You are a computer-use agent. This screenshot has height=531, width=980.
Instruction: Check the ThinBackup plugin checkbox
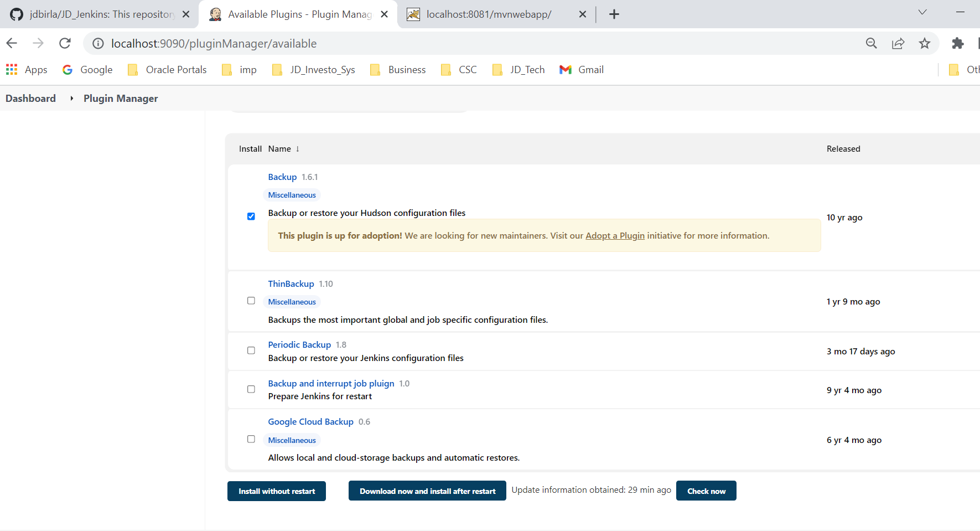pyautogui.click(x=251, y=301)
